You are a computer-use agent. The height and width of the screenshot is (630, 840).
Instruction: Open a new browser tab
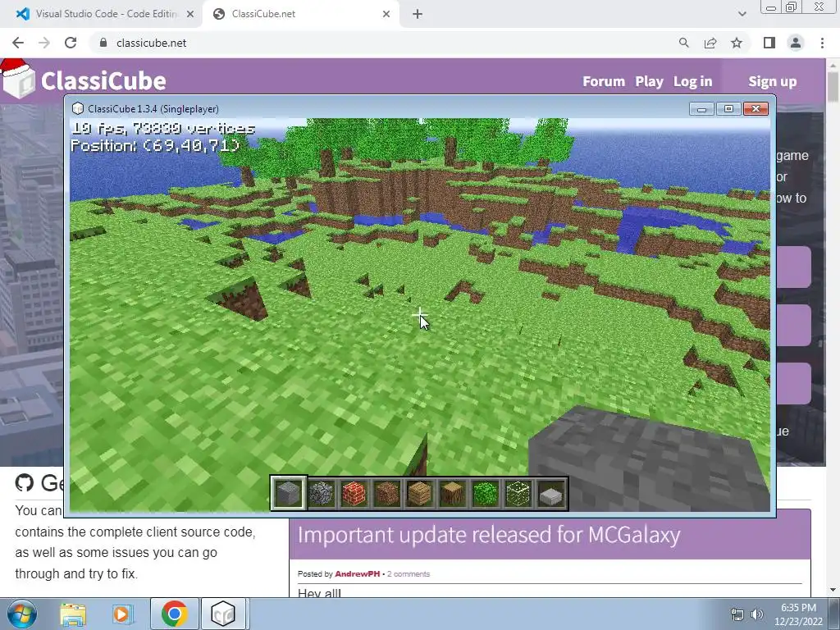(418, 14)
